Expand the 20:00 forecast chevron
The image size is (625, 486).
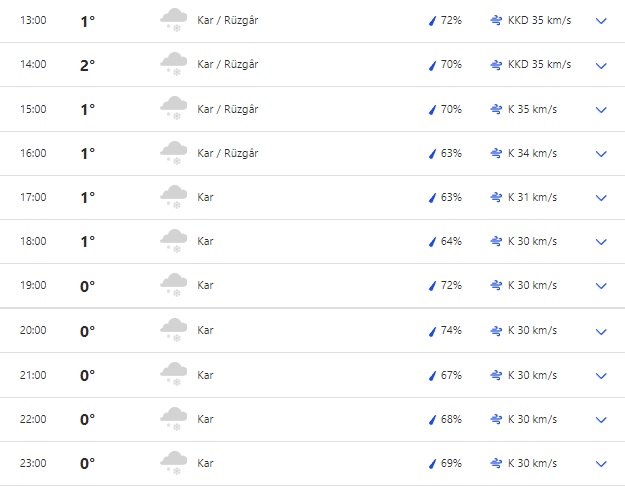pos(601,331)
